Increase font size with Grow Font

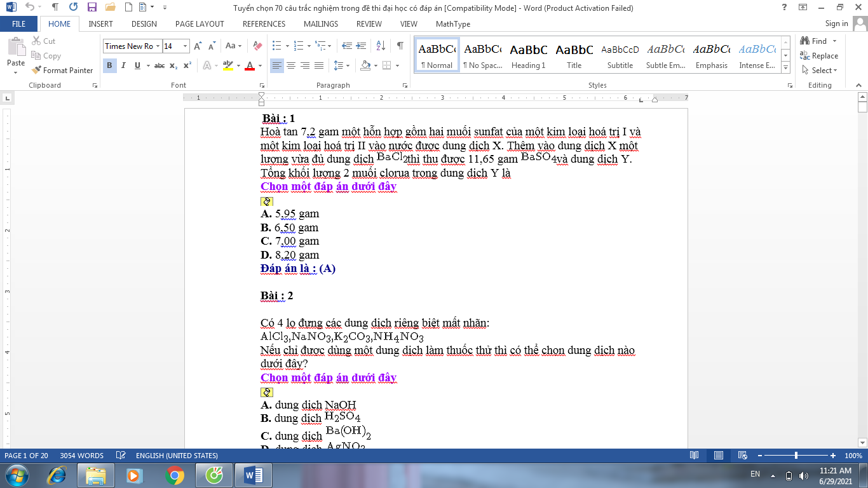tap(198, 46)
